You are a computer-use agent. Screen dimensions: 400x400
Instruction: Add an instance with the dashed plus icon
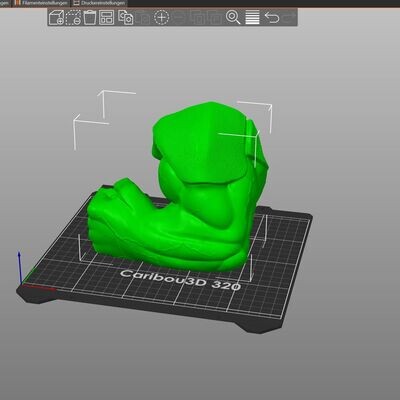tap(161, 17)
